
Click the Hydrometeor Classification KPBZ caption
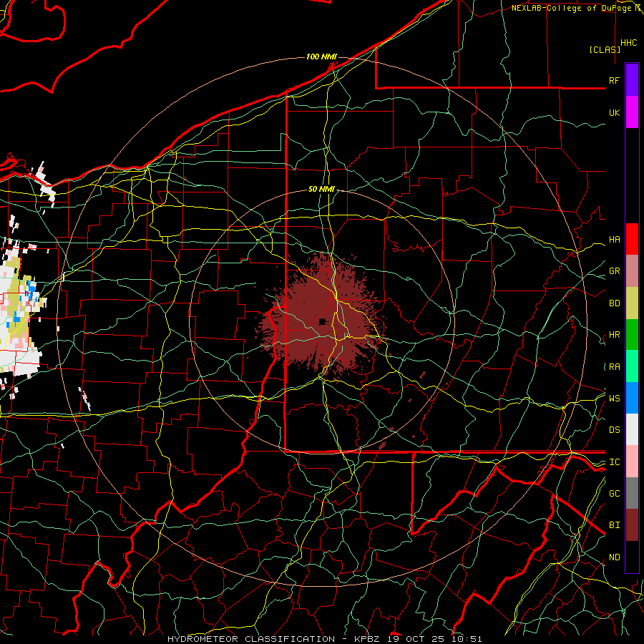pos(324,639)
